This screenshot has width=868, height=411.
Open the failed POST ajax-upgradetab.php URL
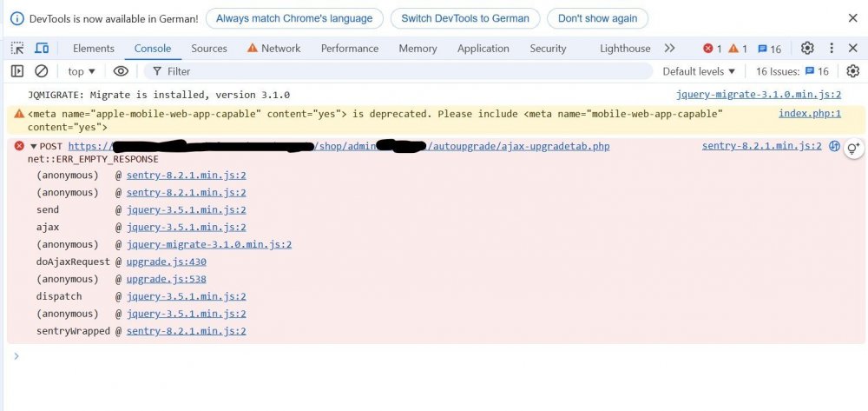(339, 147)
